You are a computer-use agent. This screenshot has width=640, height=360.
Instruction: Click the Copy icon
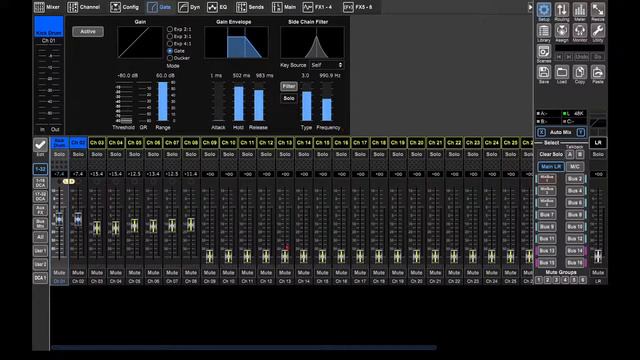click(x=580, y=73)
